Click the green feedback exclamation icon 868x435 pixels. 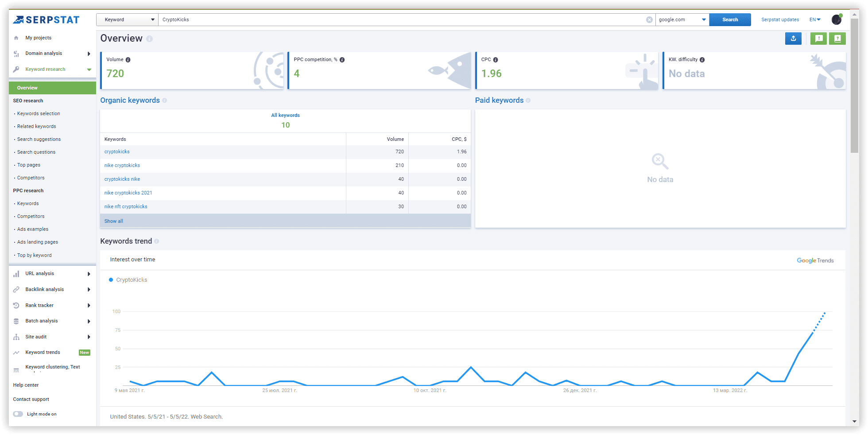pyautogui.click(x=819, y=39)
